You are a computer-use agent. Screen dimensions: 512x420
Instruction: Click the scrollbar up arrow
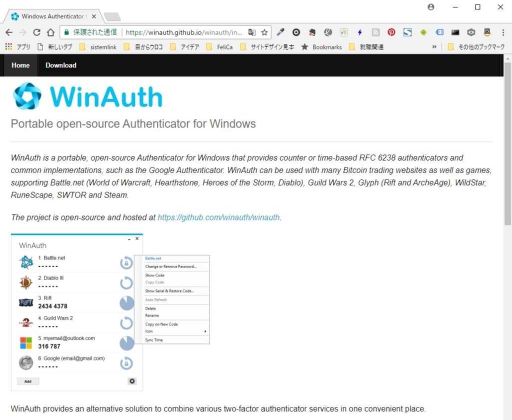coord(507,58)
